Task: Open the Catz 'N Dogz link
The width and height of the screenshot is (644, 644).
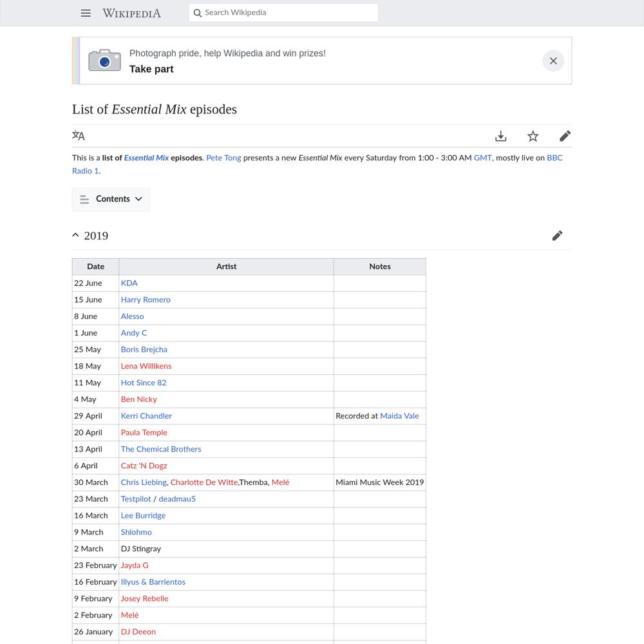Action: [144, 466]
